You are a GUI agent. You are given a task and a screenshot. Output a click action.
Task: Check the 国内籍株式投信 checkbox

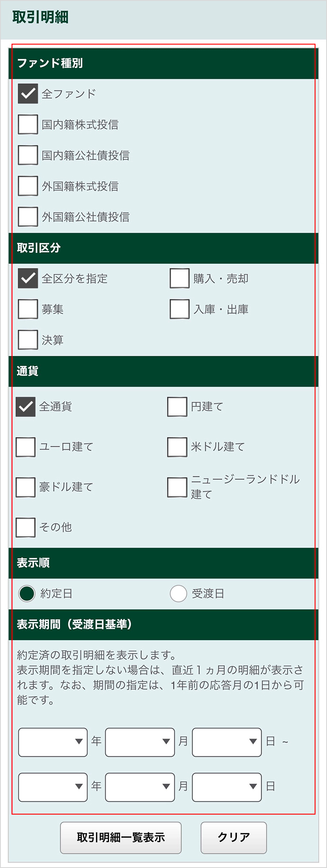pyautogui.click(x=27, y=125)
